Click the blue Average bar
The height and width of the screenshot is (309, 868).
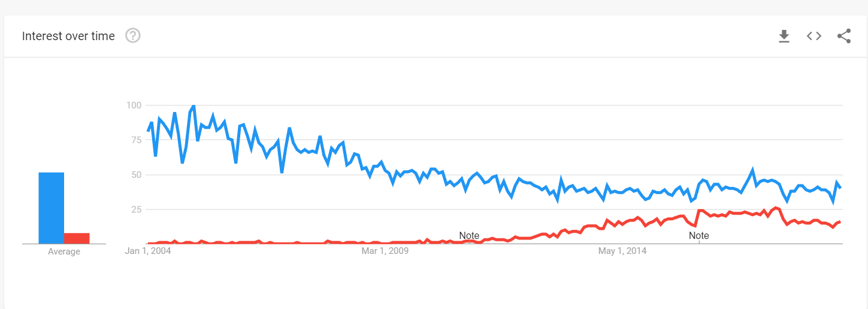point(52,208)
